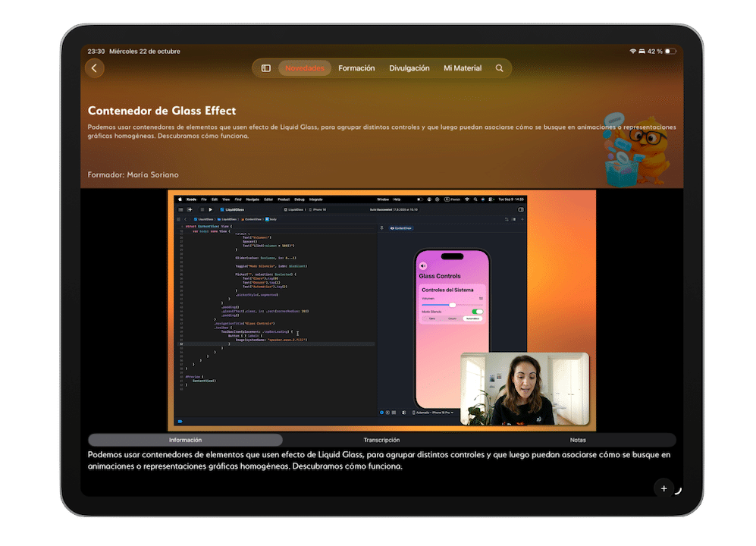Open the Xcode menu in the video

pos(191,199)
